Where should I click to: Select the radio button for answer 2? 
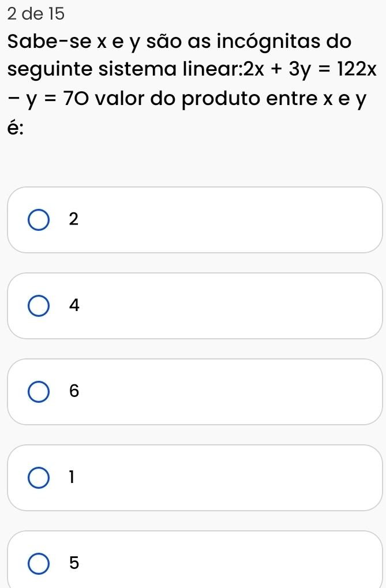coord(38,220)
